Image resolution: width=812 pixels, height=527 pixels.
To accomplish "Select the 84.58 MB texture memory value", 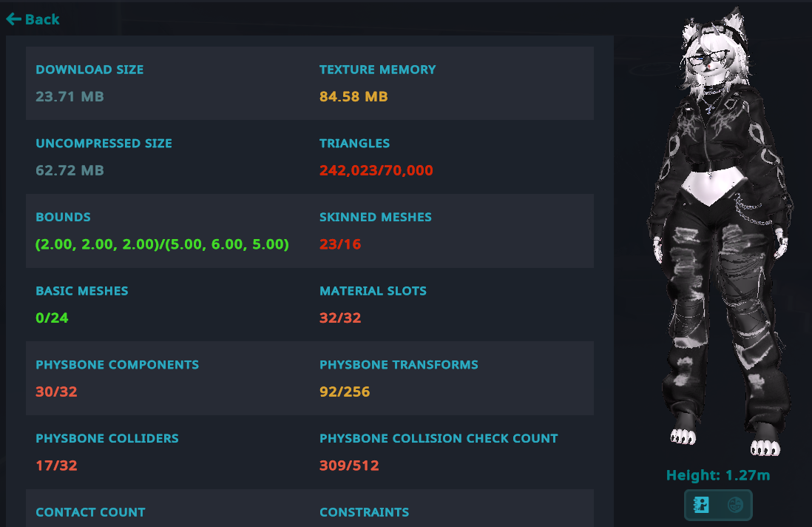I will tap(353, 96).
